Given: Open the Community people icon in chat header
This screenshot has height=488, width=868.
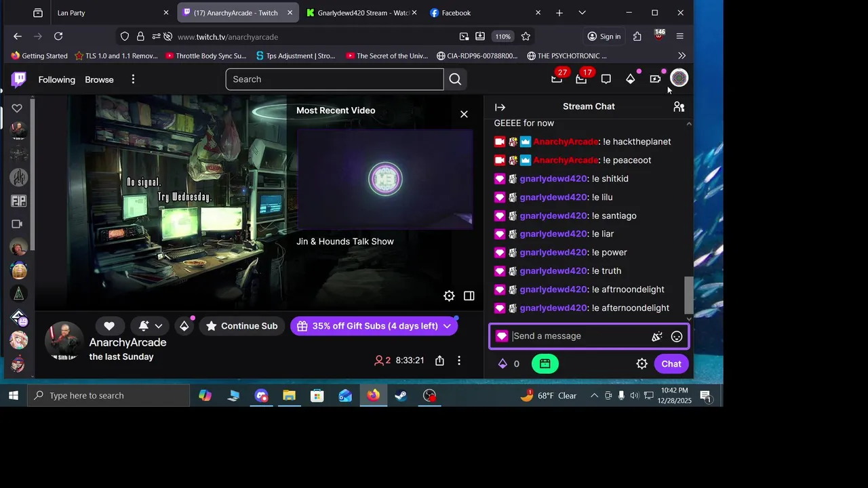Looking at the screenshot, I should [679, 107].
